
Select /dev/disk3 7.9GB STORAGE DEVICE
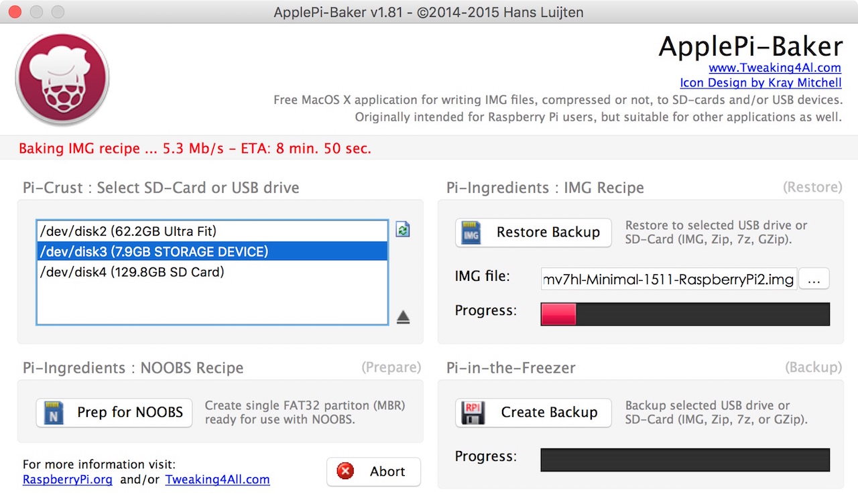pyautogui.click(x=154, y=251)
